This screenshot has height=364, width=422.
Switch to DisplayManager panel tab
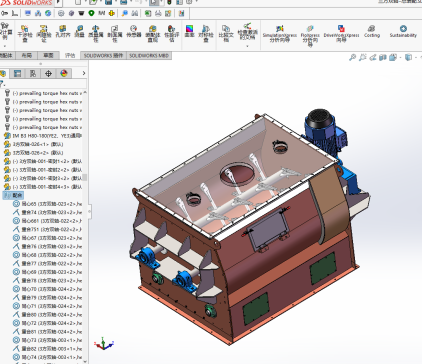click(64, 73)
